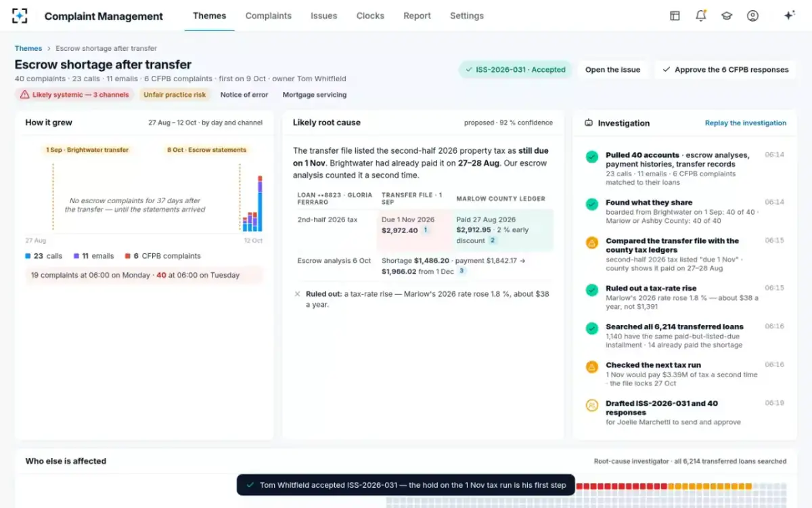Approve the 6 CFPB responses
812x508 pixels.
[x=725, y=70]
